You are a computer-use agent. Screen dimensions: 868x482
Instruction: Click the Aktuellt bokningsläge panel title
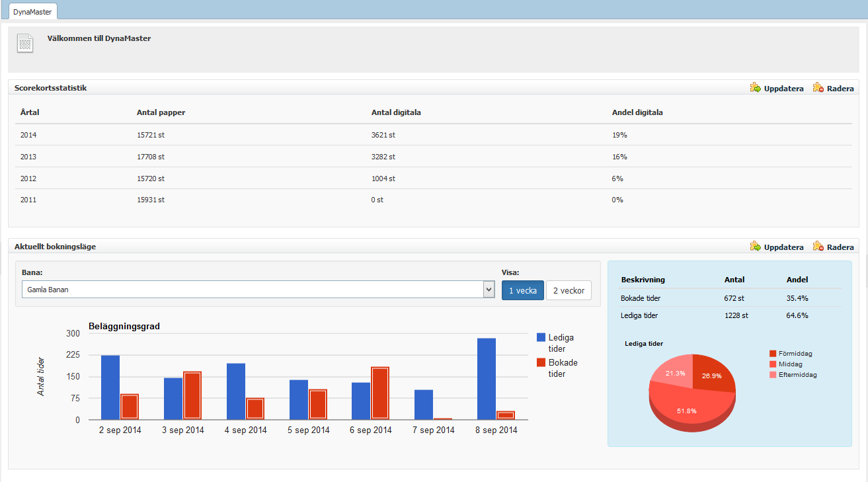point(55,246)
